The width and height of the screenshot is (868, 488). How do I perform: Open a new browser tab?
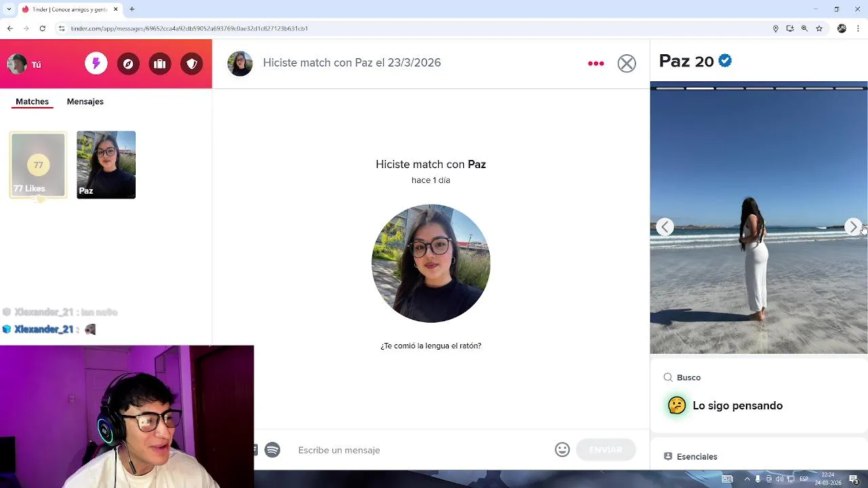coord(132,9)
